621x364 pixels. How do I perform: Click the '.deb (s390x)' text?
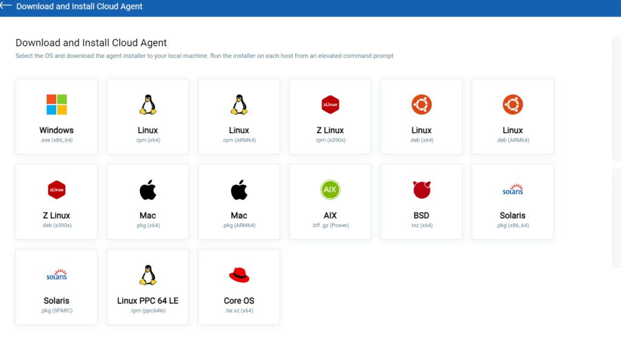click(56, 225)
